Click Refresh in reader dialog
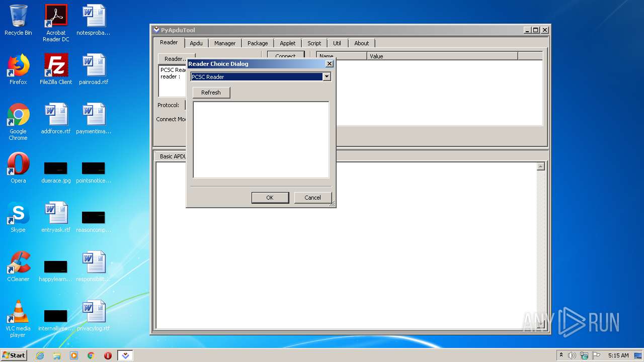This screenshot has height=362, width=644. click(211, 93)
